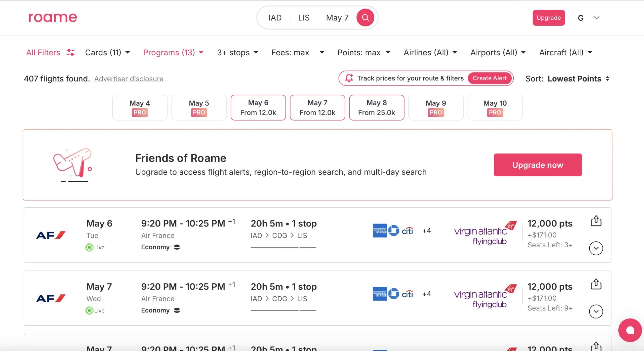Click the American Express card icon on May 6 flight

380,230
